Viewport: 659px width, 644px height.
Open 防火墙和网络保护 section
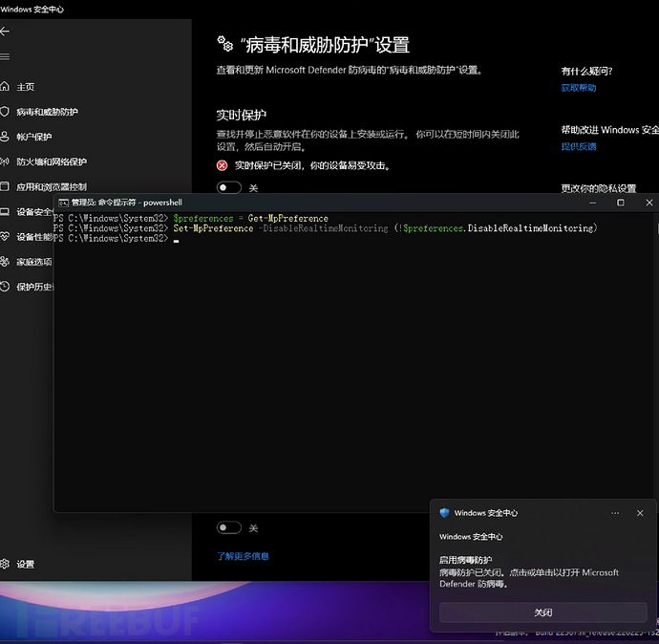coord(52,161)
